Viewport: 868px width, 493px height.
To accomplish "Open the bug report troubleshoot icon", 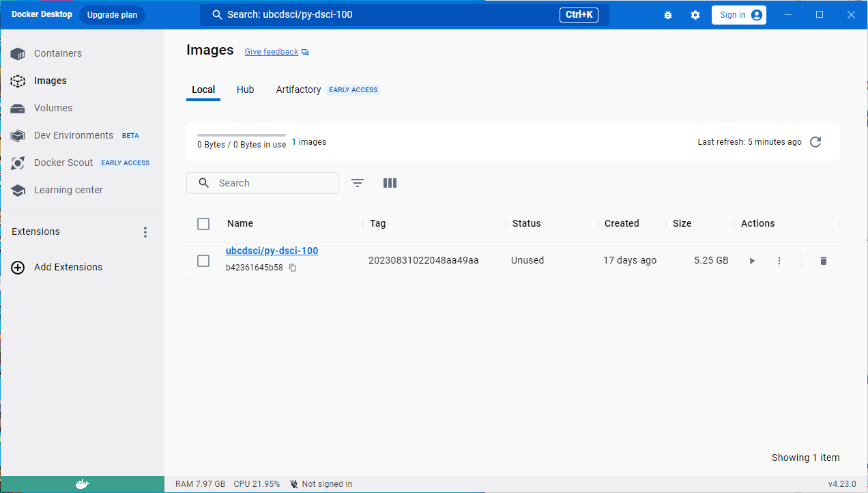I will click(x=668, y=15).
